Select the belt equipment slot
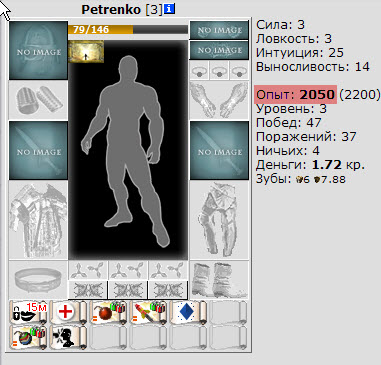 (38, 279)
